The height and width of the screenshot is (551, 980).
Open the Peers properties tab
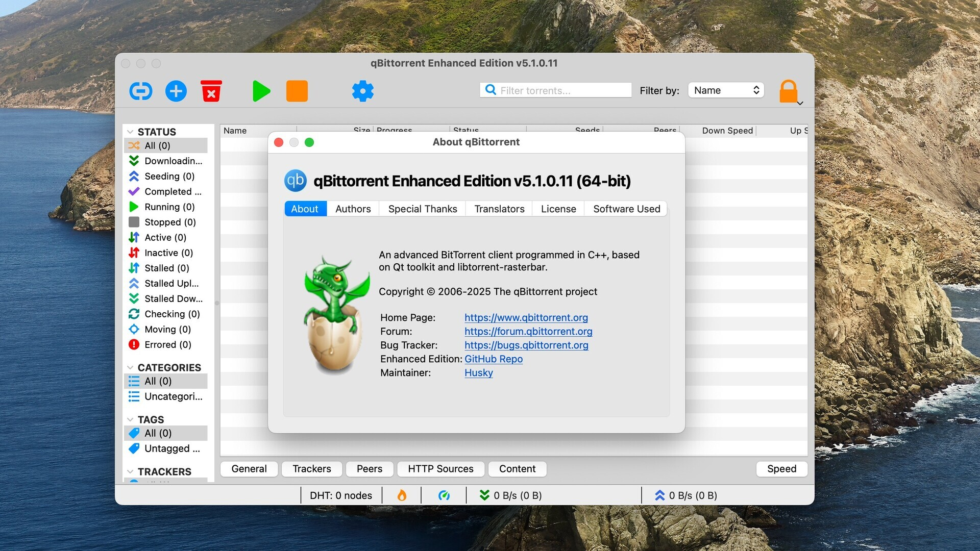pos(370,469)
